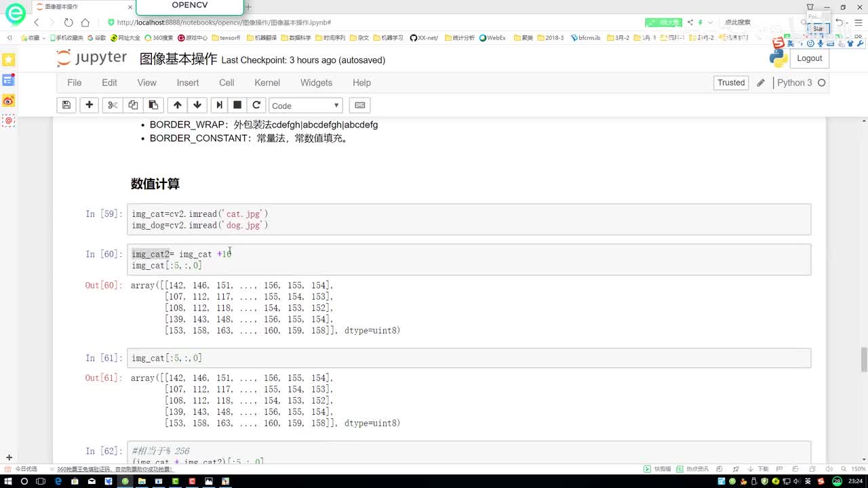Image resolution: width=868 pixels, height=488 pixels.
Task: Click the Out[61] output prompt
Action: tap(104, 378)
